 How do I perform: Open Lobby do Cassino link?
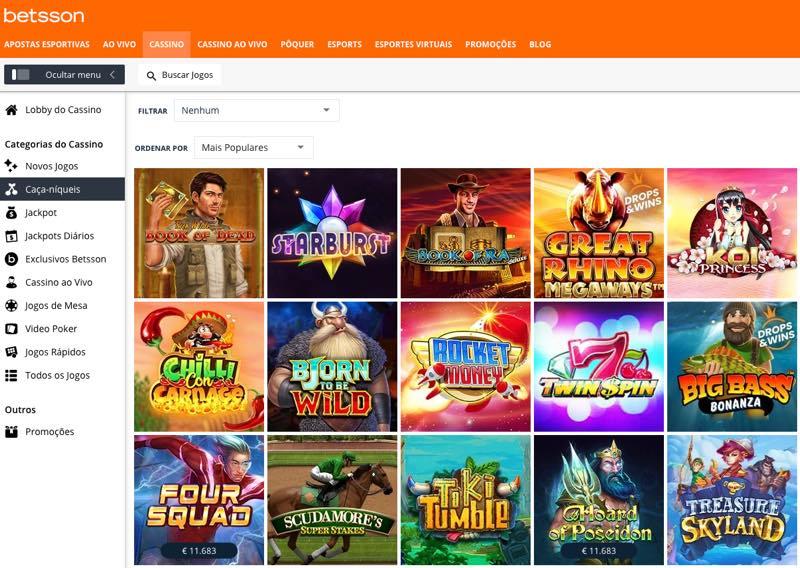pyautogui.click(x=63, y=110)
